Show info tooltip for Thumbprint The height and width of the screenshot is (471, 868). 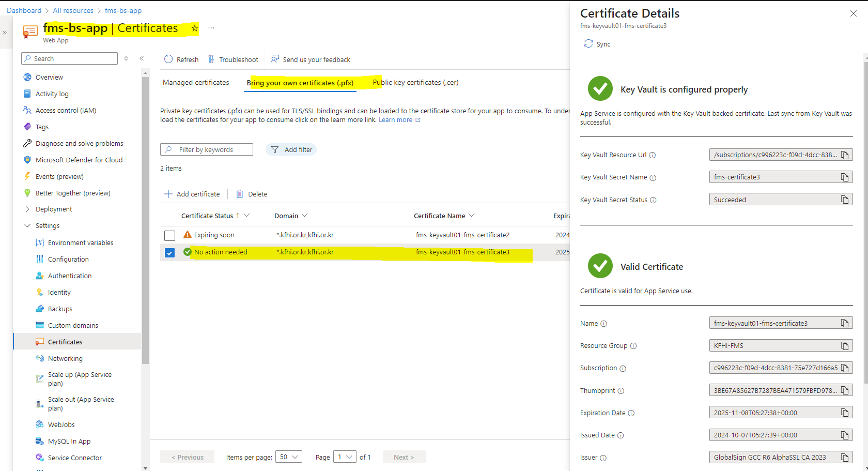pyautogui.click(x=621, y=391)
